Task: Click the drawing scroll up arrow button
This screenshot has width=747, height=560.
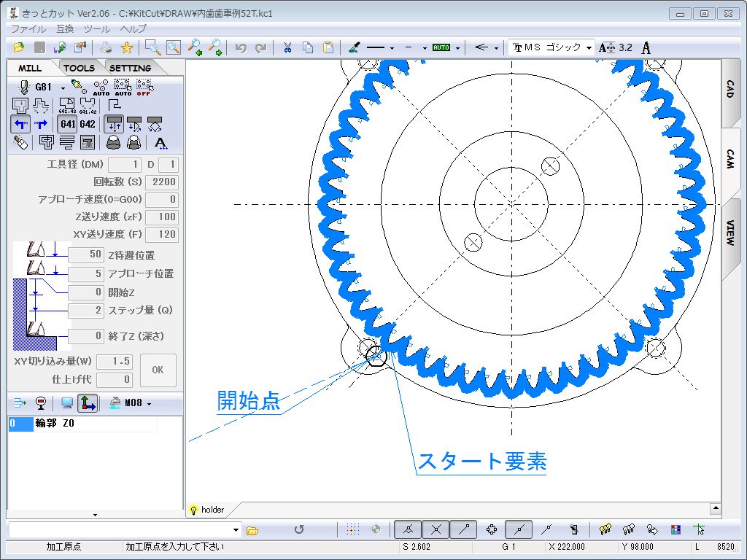Action: (x=715, y=508)
